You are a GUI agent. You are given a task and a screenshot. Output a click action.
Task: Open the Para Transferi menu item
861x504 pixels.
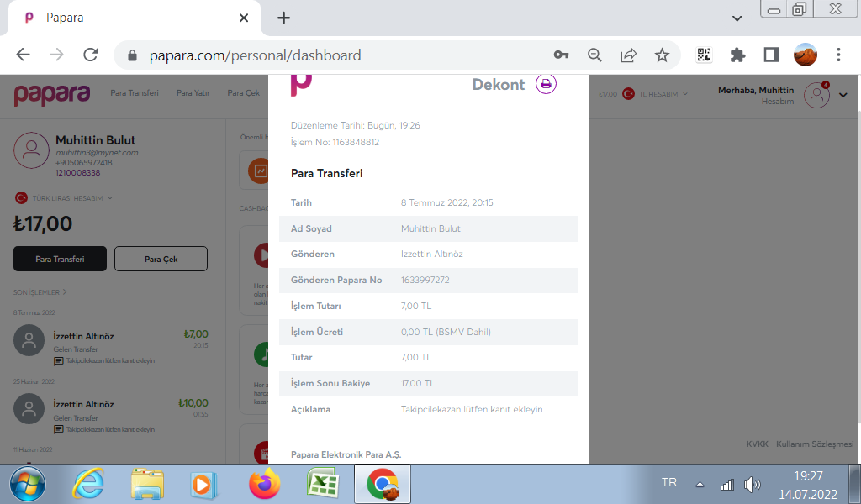[135, 93]
